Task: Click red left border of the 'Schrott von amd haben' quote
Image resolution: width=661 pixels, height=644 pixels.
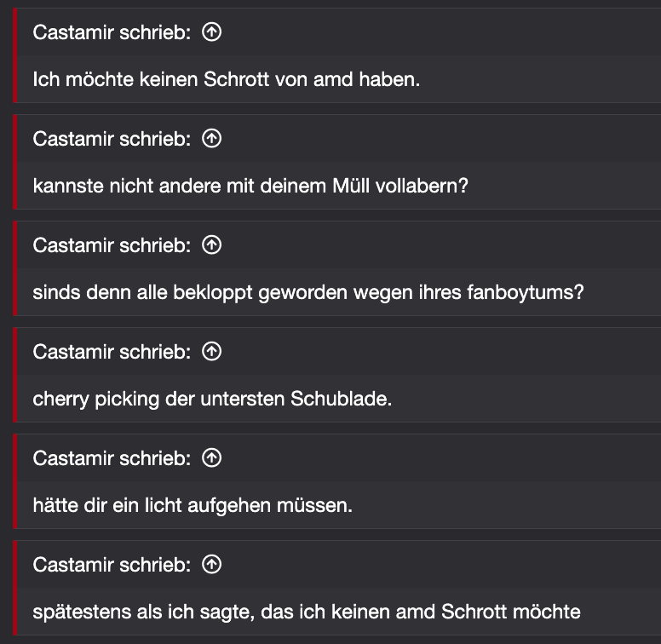Action: point(15,55)
